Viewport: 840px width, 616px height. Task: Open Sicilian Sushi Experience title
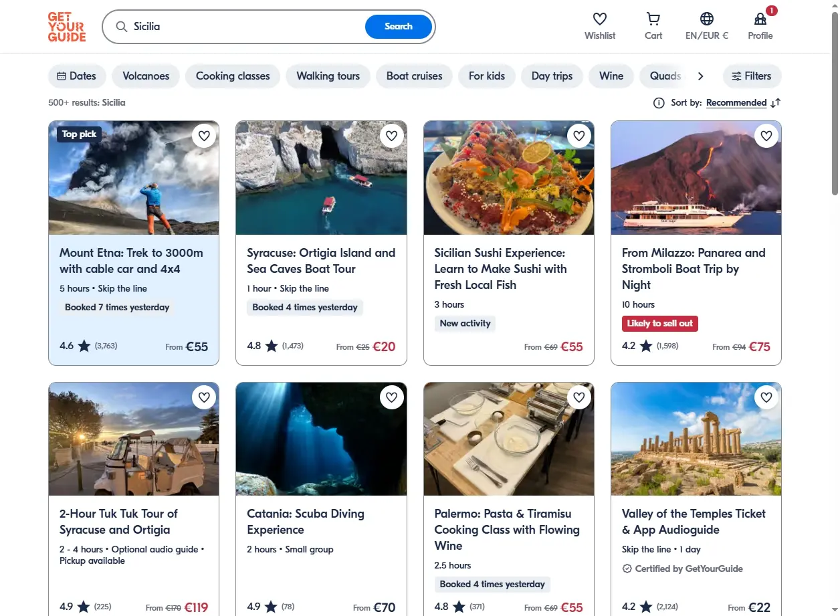click(501, 269)
